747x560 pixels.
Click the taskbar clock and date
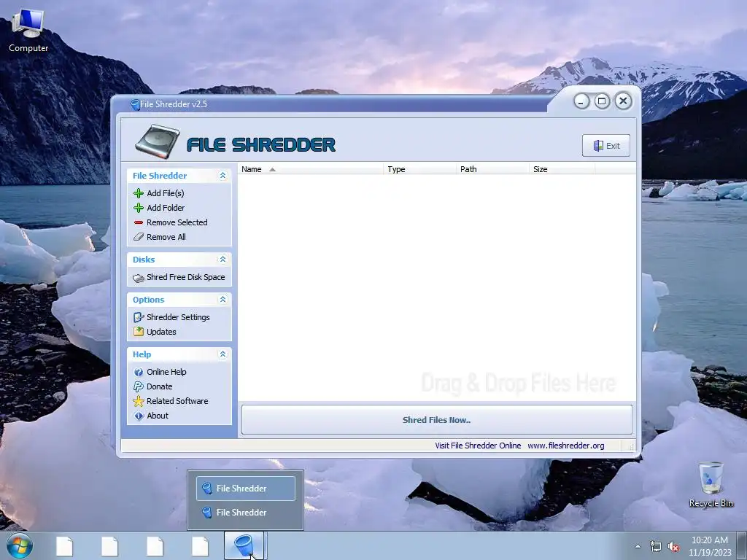tap(709, 546)
